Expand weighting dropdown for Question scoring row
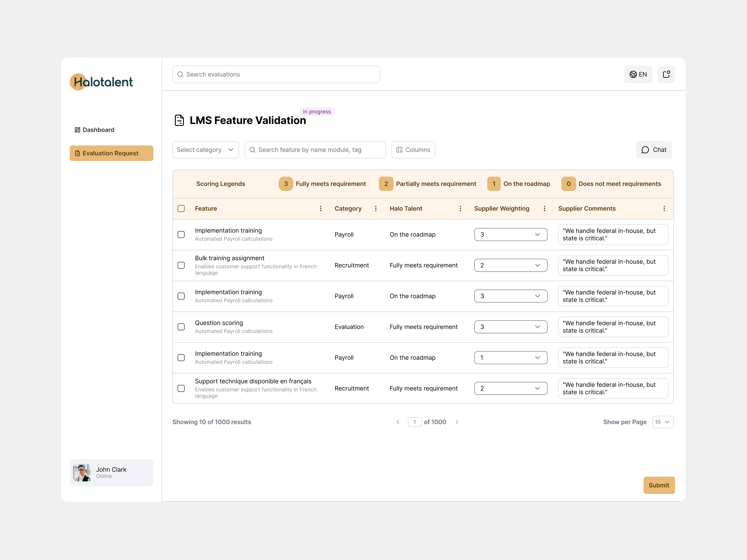 coord(510,327)
